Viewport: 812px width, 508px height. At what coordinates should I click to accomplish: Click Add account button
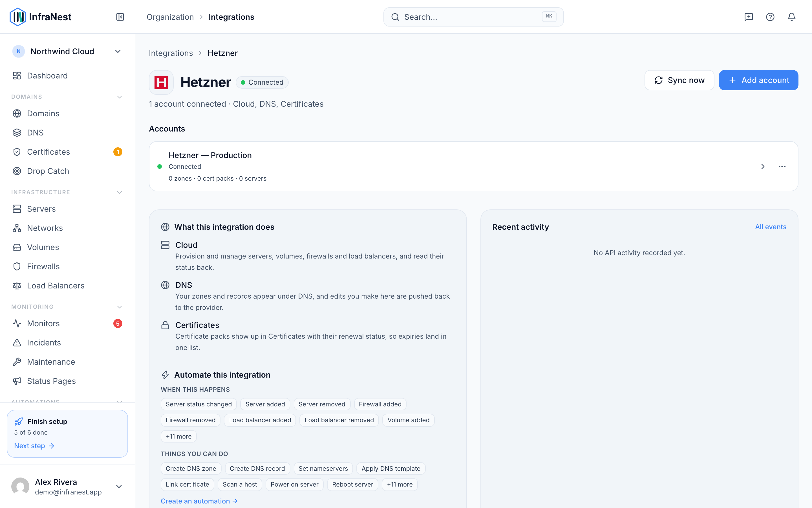point(758,80)
